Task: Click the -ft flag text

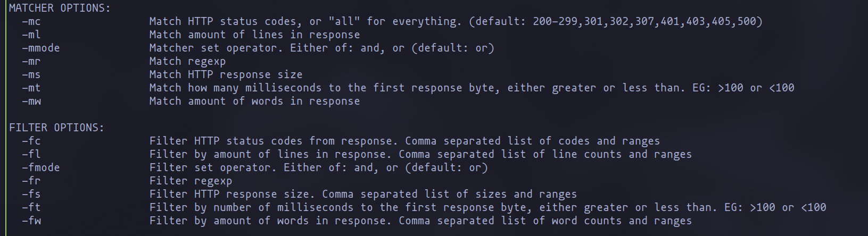Action: (31, 207)
